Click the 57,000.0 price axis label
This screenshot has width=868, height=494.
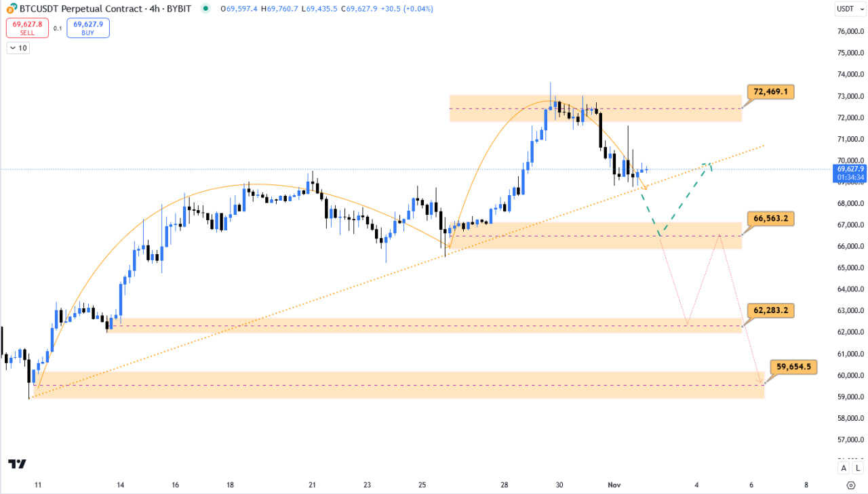pos(850,440)
